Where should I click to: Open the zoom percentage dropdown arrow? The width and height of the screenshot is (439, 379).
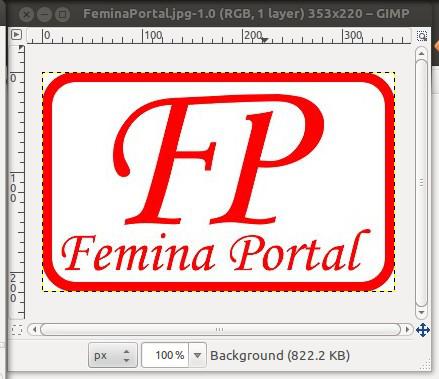click(x=197, y=355)
